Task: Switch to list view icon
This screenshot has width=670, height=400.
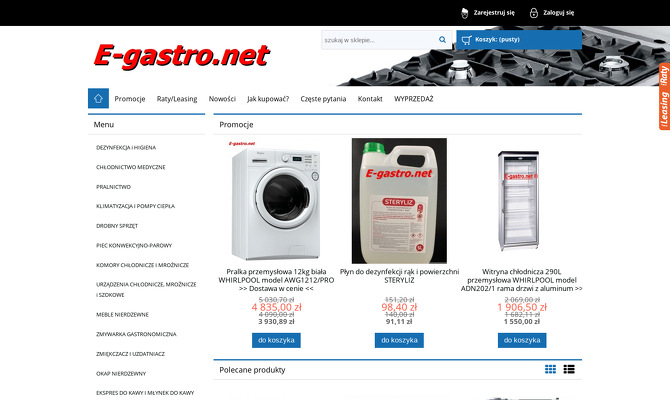Action: (x=569, y=369)
